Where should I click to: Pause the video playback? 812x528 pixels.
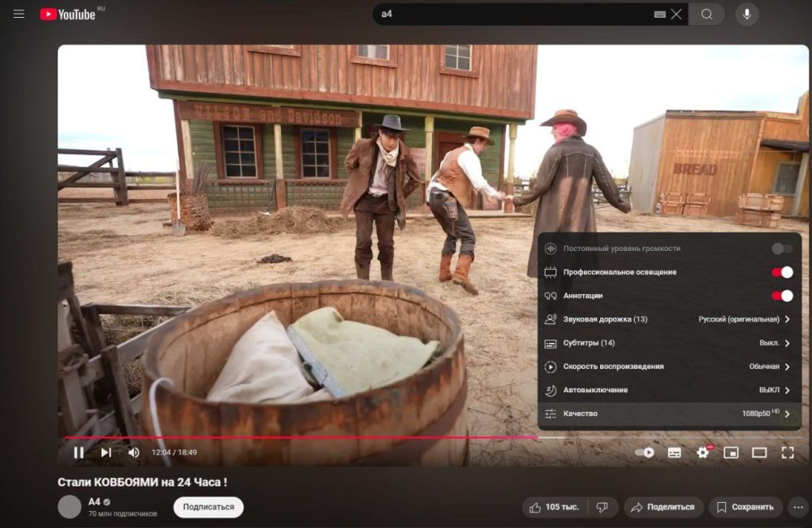click(x=79, y=452)
